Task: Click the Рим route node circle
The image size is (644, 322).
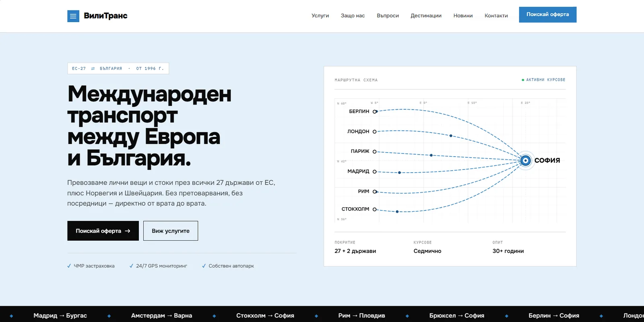Action: (x=375, y=192)
